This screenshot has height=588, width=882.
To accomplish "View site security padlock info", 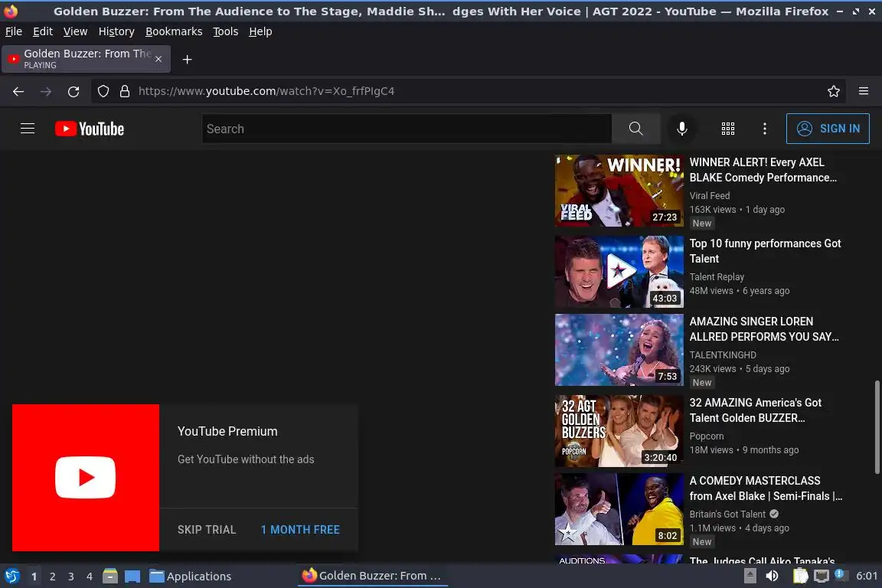I will [125, 91].
